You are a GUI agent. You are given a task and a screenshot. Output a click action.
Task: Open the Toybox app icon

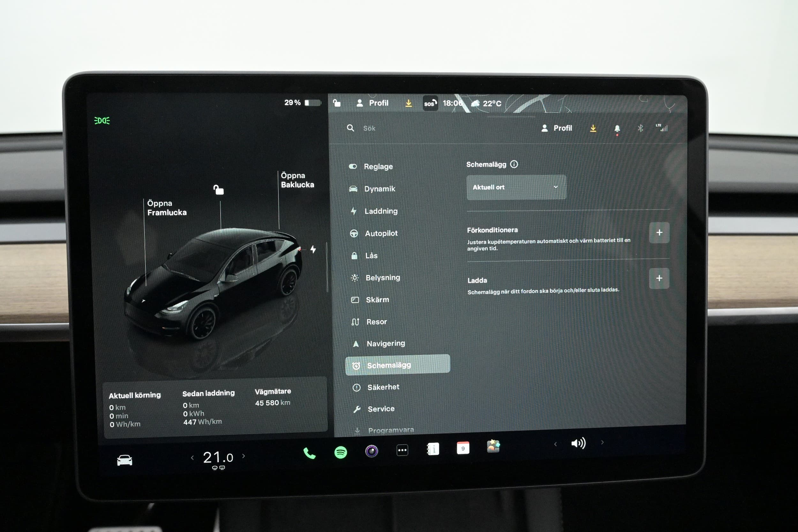click(x=493, y=446)
